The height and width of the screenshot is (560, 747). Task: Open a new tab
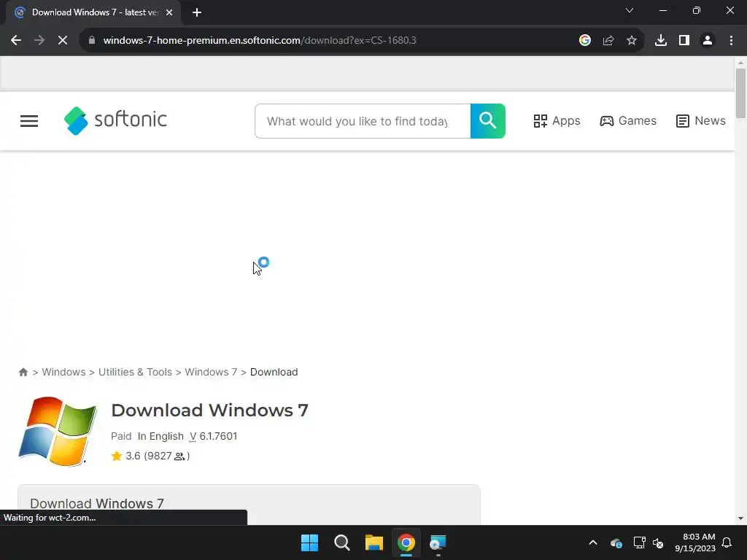(x=197, y=12)
